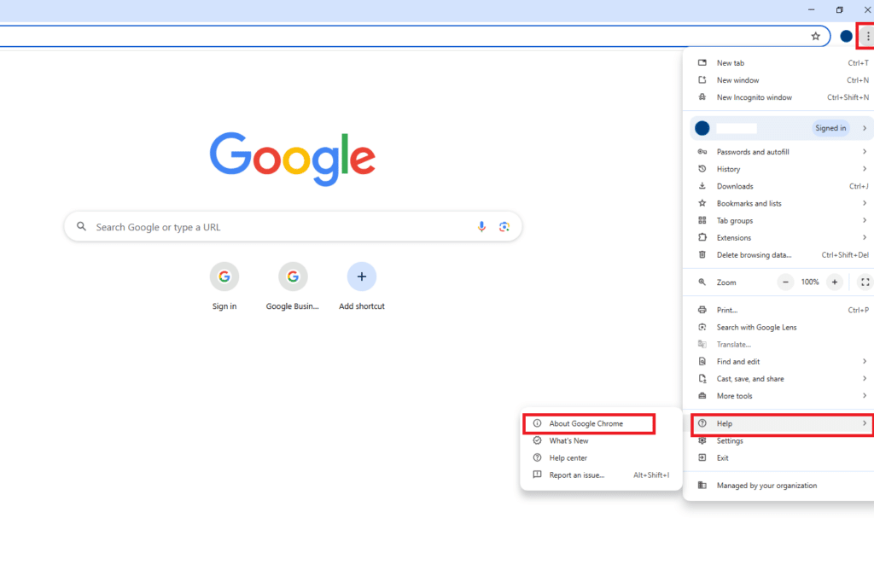Click the bookmark star icon in address bar

click(815, 36)
